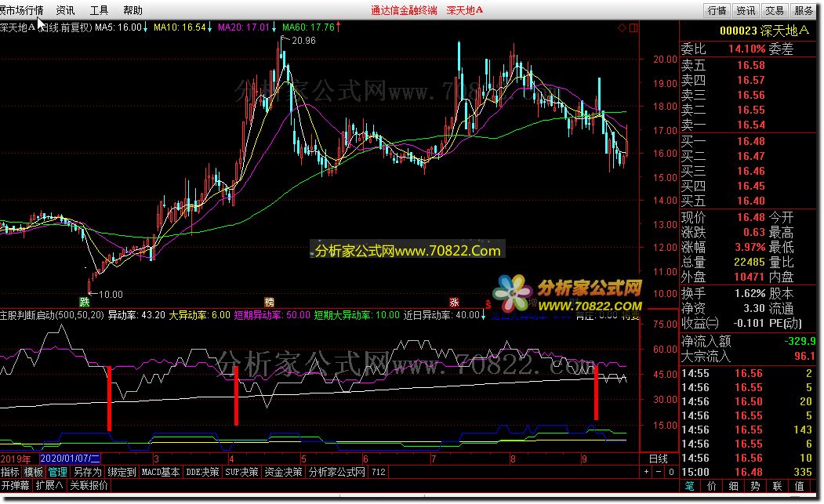The width and height of the screenshot is (824, 504).
Task: Click the 主股判断启动(500,50,20) indicator name
Action: 52,315
